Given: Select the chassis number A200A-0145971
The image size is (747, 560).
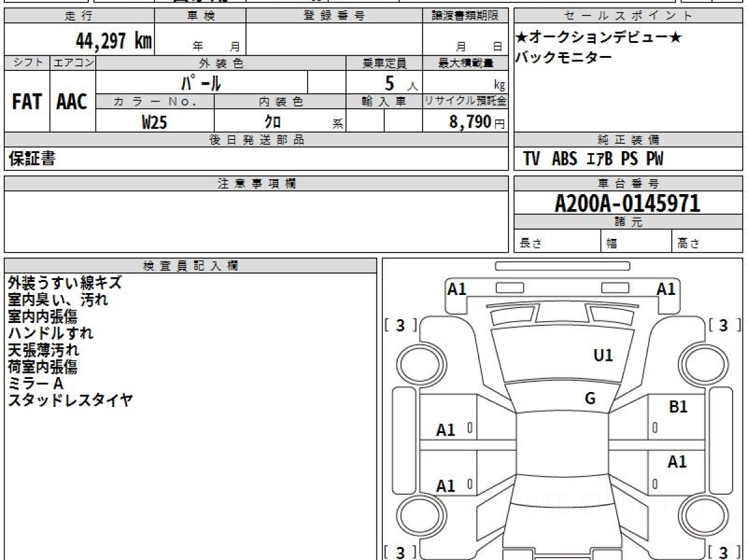Looking at the screenshot, I should tap(627, 203).
